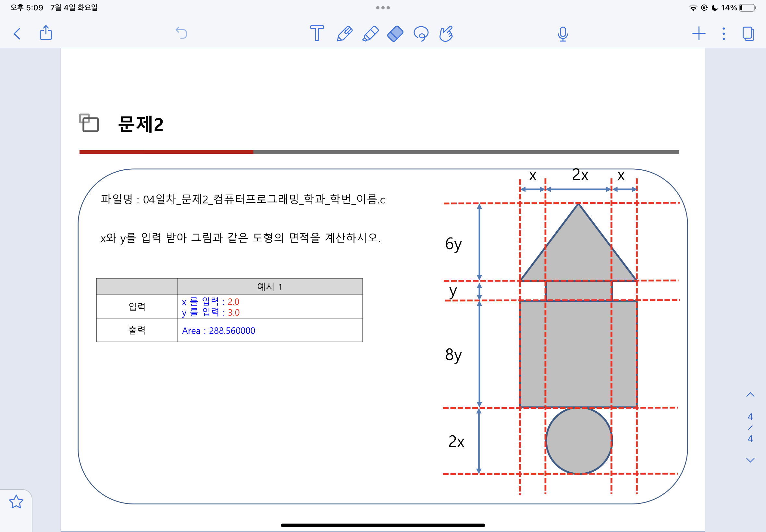
Task: Go to previous page with up chevron
Action: coord(750,395)
